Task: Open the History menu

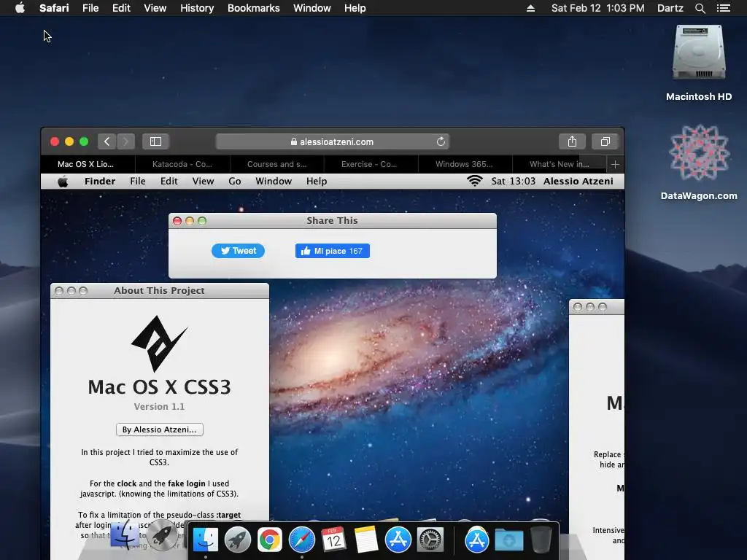Action: pos(197,8)
